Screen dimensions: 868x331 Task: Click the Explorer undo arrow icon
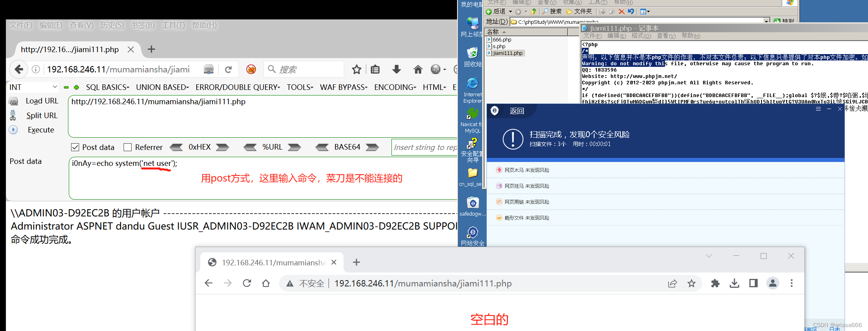(x=631, y=12)
